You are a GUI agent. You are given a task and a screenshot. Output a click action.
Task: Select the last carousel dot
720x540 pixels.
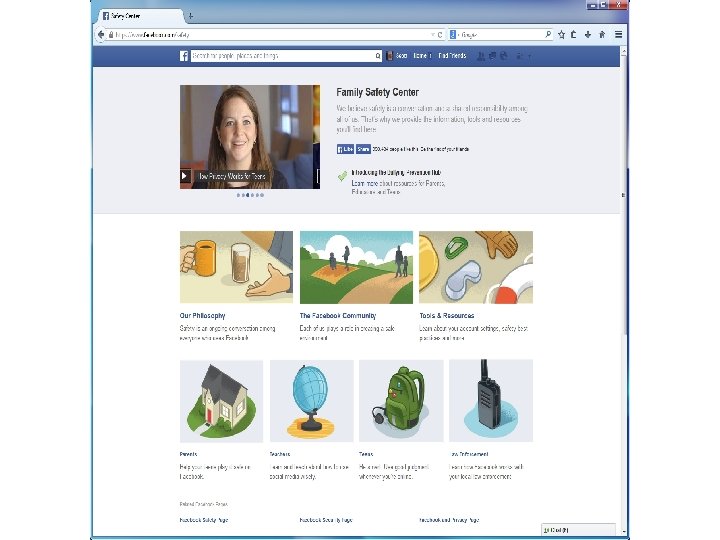pyautogui.click(x=262, y=195)
